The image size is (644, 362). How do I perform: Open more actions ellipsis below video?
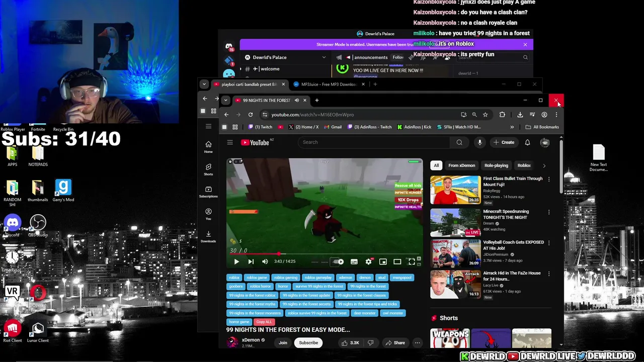(417, 343)
